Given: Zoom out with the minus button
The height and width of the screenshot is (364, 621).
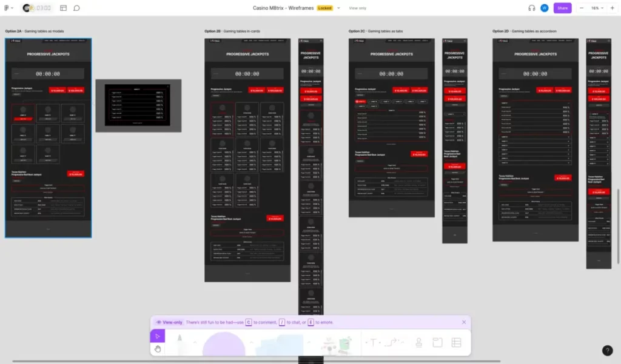Looking at the screenshot, I should click(x=582, y=8).
